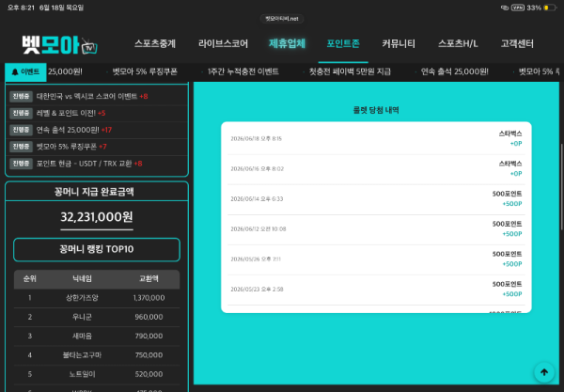This screenshot has width=564, height=392.
Task: Click 첫충전 페이백 5만원 지급 ticker link
Action: coord(350,71)
